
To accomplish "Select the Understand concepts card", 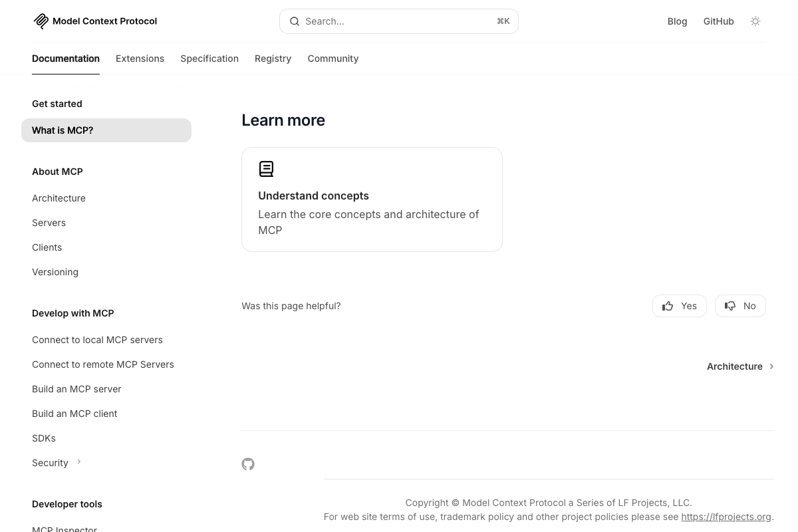I will tap(372, 199).
